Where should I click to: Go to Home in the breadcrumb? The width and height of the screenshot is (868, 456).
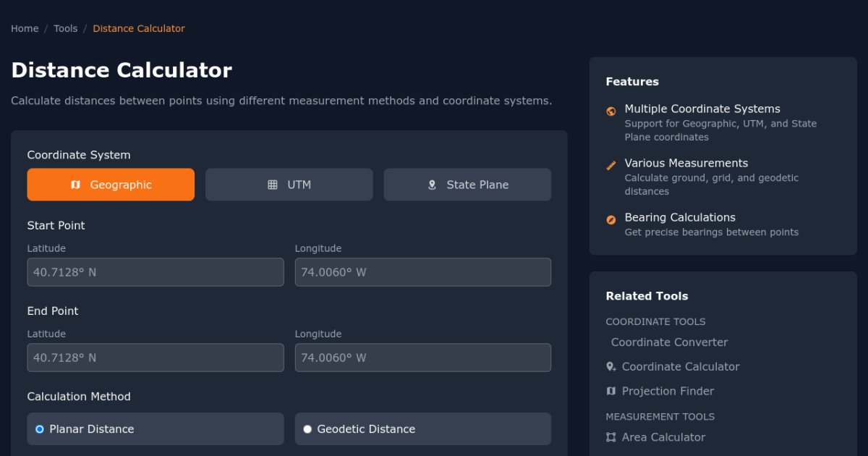25,29
